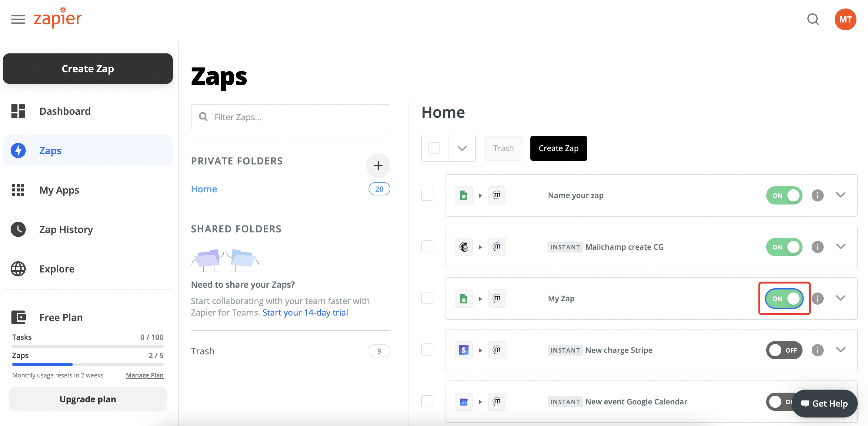Open search from the top bar
This screenshot has width=868, height=426.
coord(813,19)
